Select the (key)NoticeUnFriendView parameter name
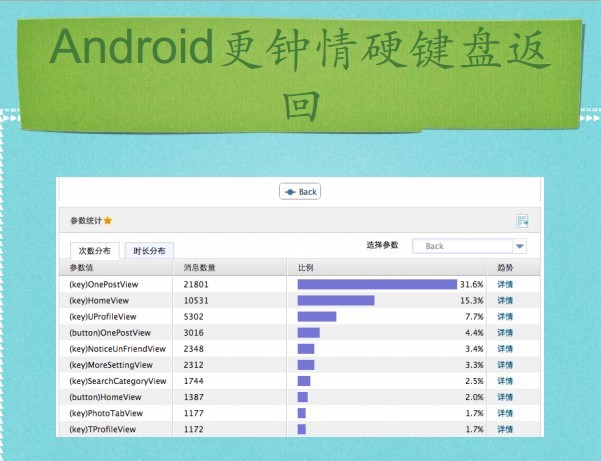The image size is (601, 461). click(x=117, y=349)
